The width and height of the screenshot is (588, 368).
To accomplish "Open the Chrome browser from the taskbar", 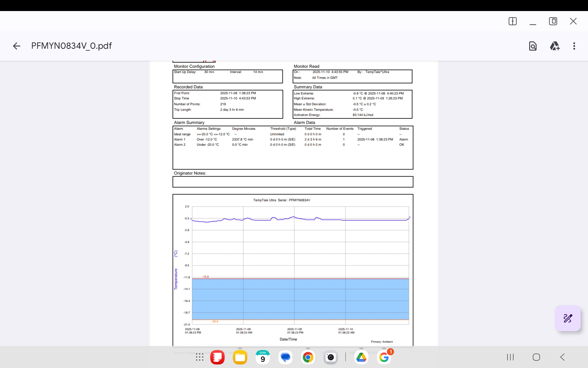I will coord(308,357).
